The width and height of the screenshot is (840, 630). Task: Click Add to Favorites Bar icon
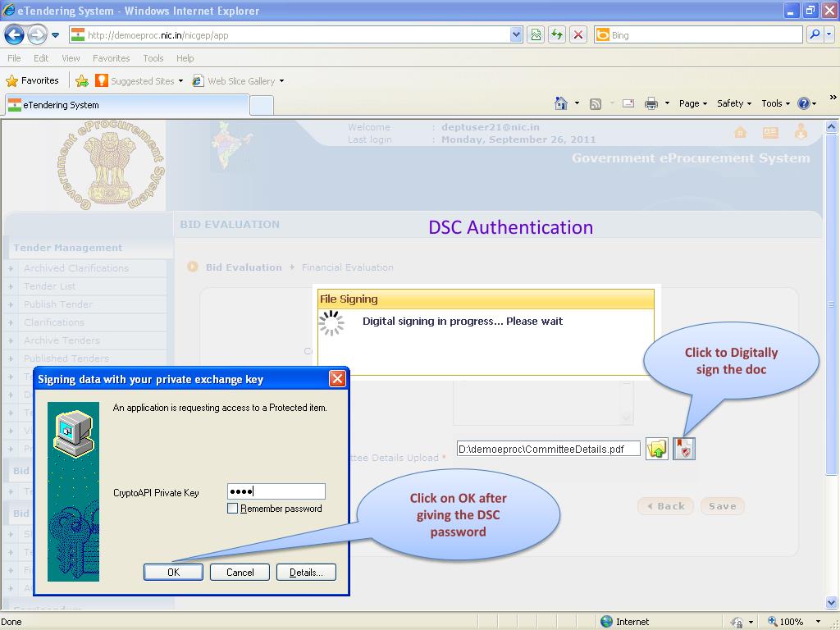coord(82,81)
